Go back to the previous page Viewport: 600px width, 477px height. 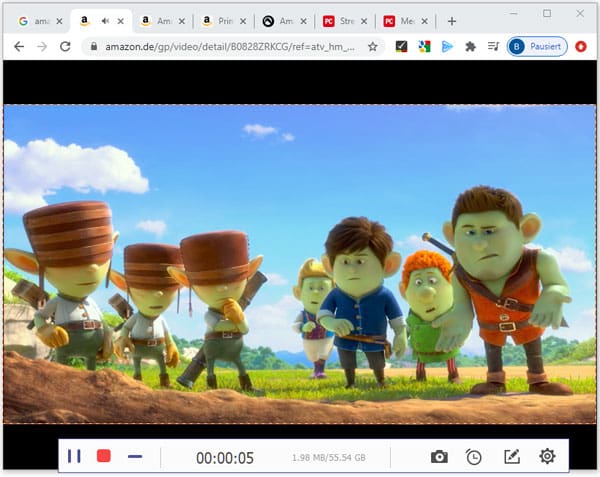(19, 47)
